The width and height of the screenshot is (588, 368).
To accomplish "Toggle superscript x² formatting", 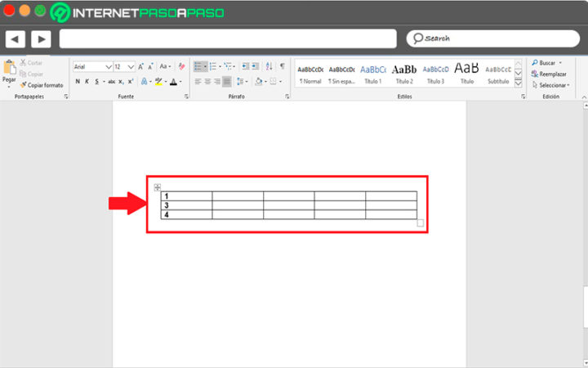I will point(131,82).
